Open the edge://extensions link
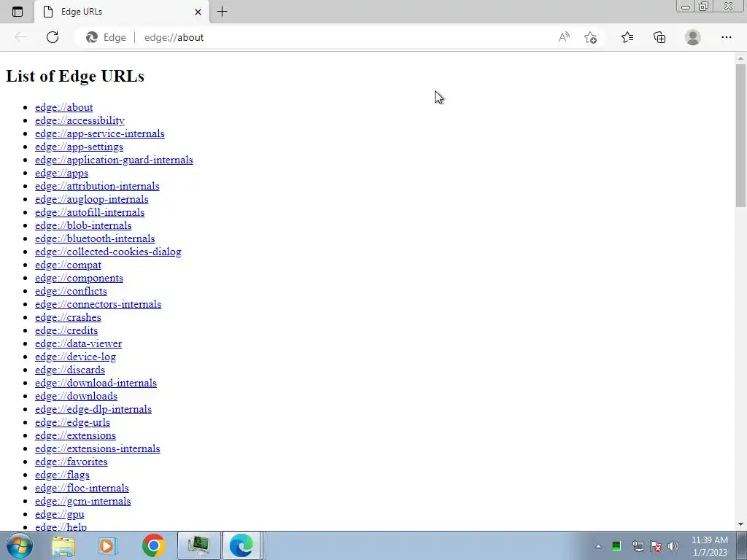747x560 pixels. pyautogui.click(x=75, y=436)
